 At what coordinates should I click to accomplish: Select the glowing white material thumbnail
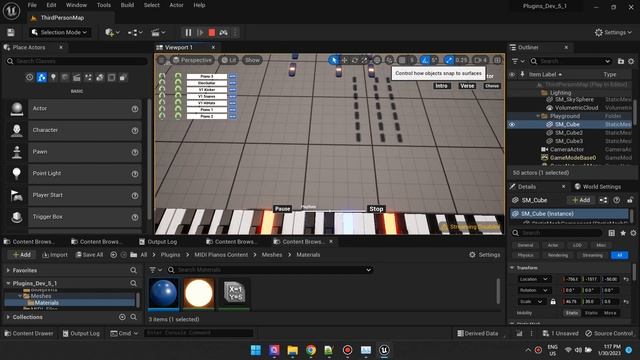[199, 293]
